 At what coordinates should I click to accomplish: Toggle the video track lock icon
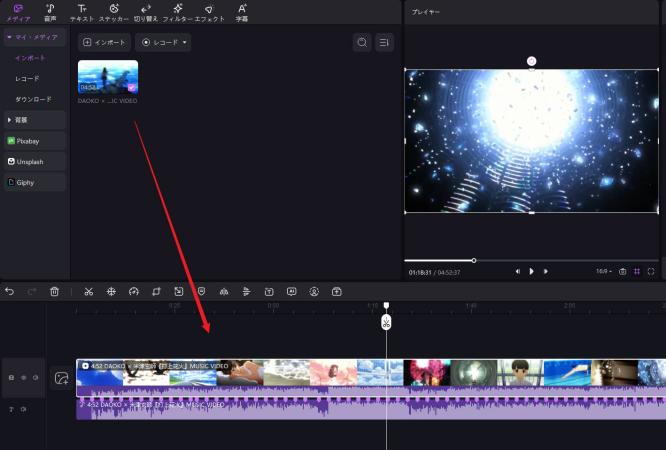coord(11,378)
